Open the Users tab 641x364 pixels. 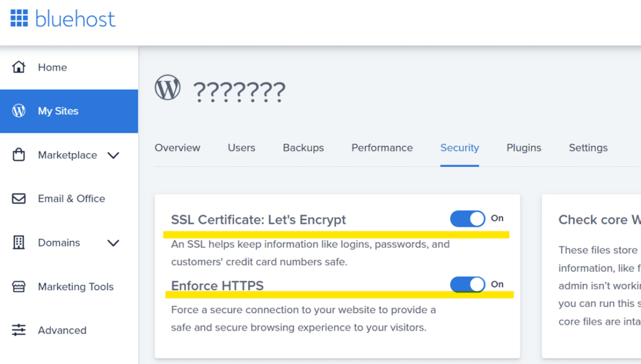(x=241, y=148)
